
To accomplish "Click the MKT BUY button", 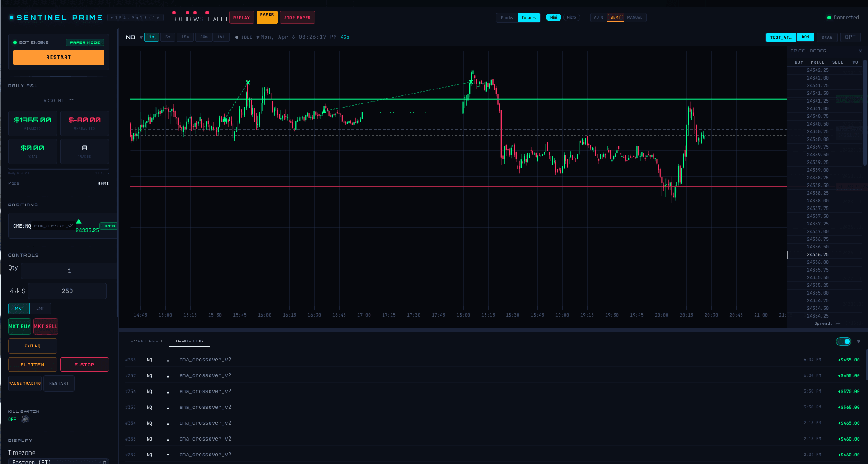I will (19, 326).
